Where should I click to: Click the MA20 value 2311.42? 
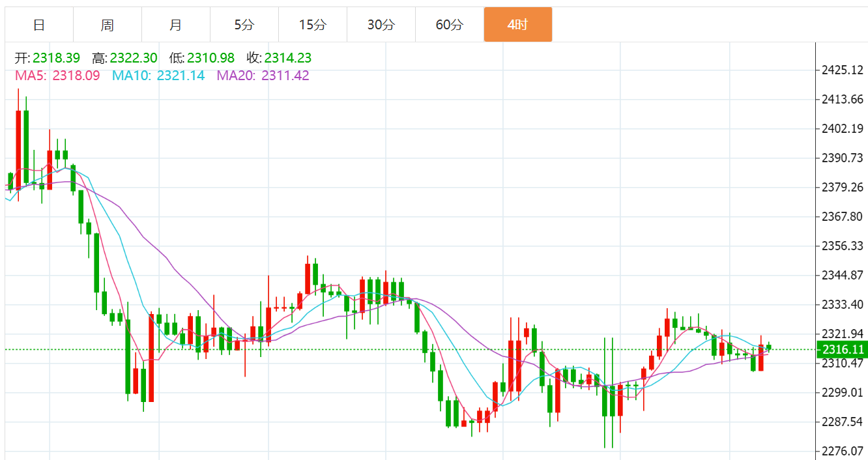click(285, 76)
